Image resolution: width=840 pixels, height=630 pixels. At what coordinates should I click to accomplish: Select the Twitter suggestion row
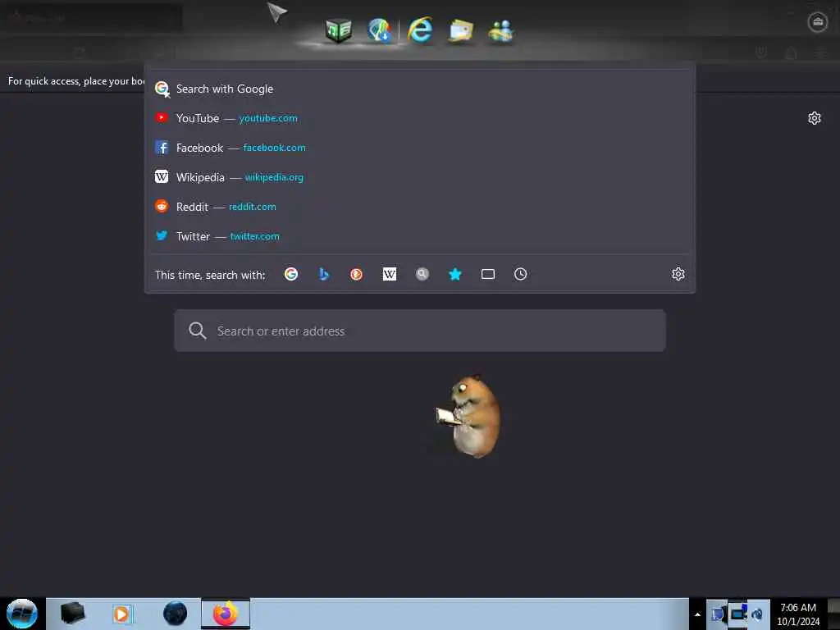coord(420,236)
